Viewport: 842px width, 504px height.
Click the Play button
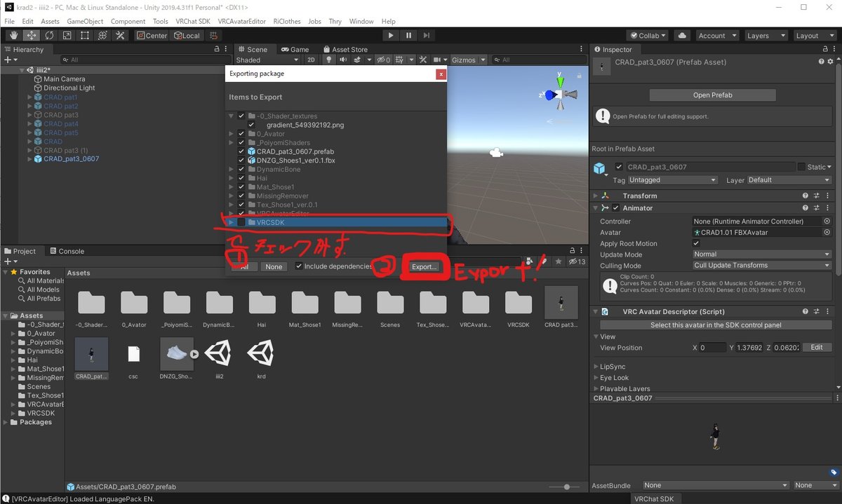tap(391, 35)
